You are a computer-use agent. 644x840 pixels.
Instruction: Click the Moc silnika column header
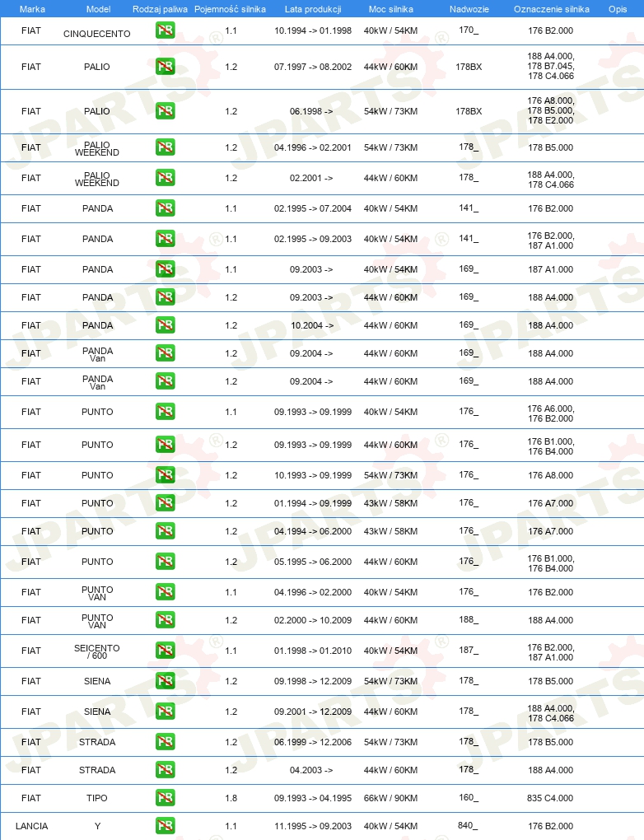pos(391,9)
